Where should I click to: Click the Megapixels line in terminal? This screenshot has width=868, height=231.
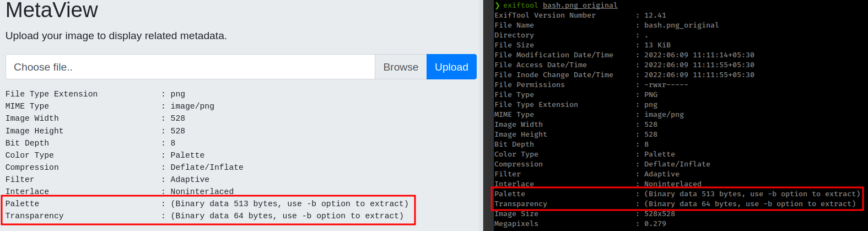pyautogui.click(x=580, y=224)
